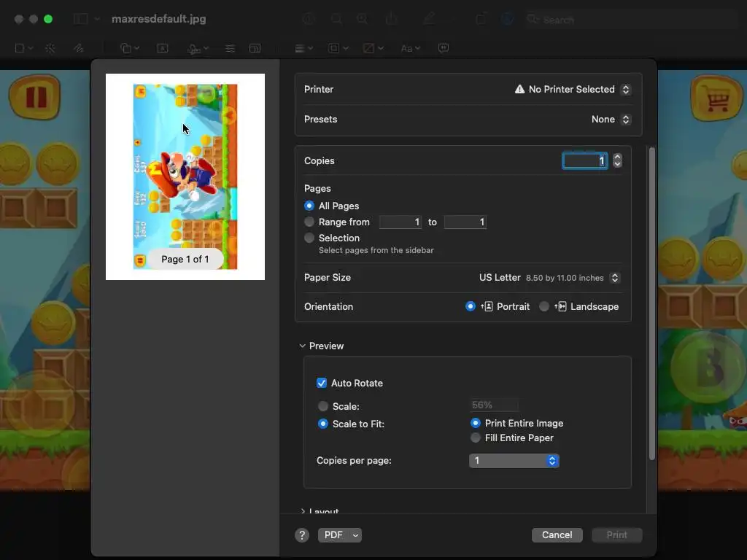Open the Copies per page dropdown
The image size is (747, 560).
tap(514, 461)
